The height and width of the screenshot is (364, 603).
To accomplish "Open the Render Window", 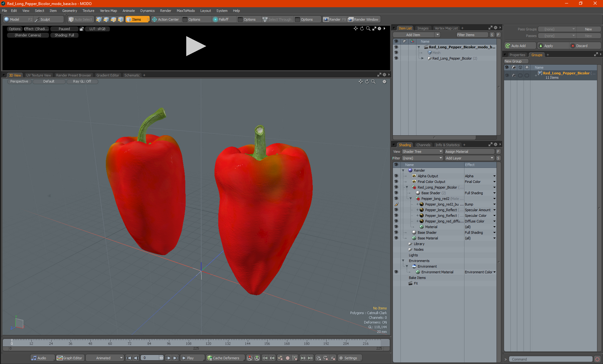I will pyautogui.click(x=364, y=19).
